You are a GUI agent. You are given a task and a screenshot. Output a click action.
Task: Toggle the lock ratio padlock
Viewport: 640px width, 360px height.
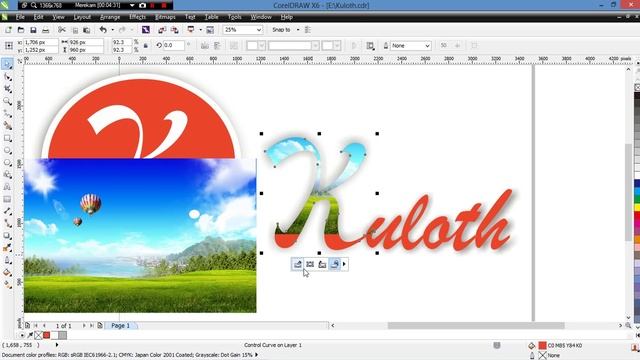click(146, 46)
